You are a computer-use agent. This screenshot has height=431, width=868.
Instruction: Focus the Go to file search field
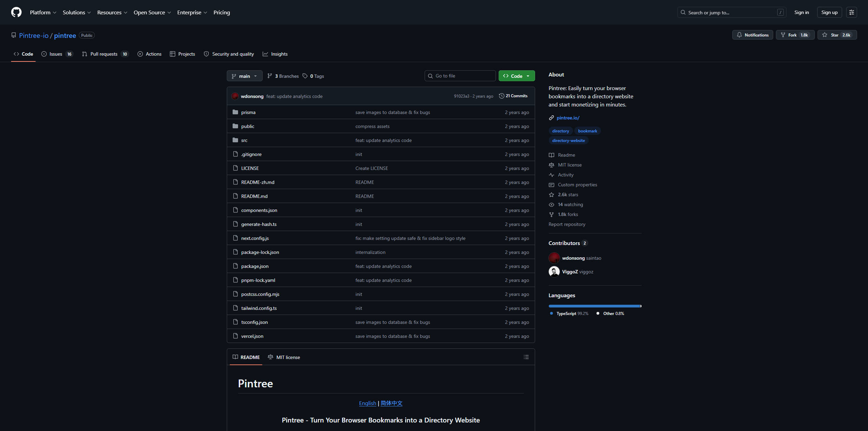point(460,76)
